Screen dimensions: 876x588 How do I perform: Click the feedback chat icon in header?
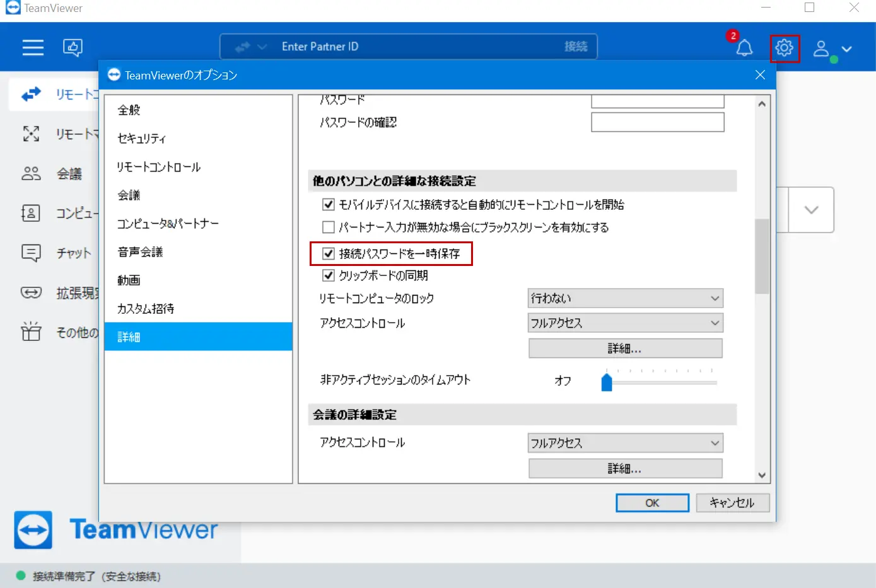tap(73, 47)
